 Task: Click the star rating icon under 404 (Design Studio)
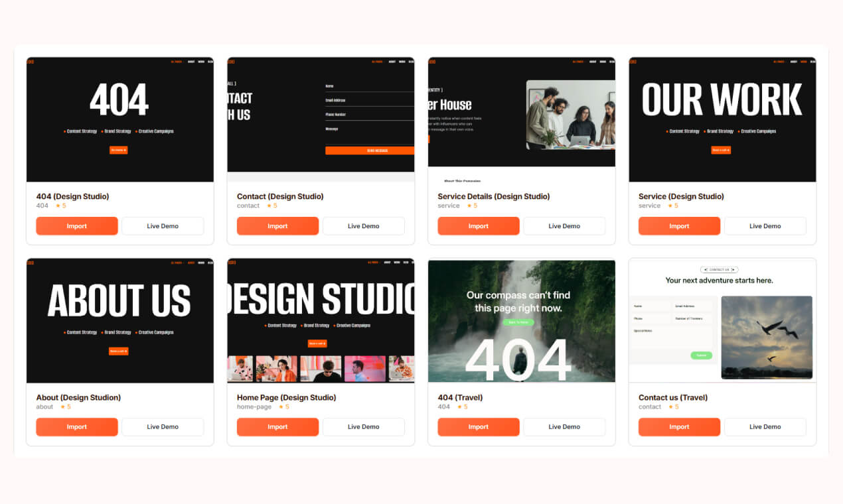(58, 206)
